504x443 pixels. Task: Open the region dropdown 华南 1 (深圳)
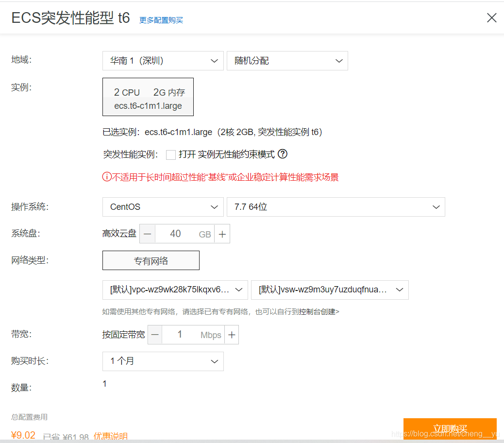click(163, 61)
